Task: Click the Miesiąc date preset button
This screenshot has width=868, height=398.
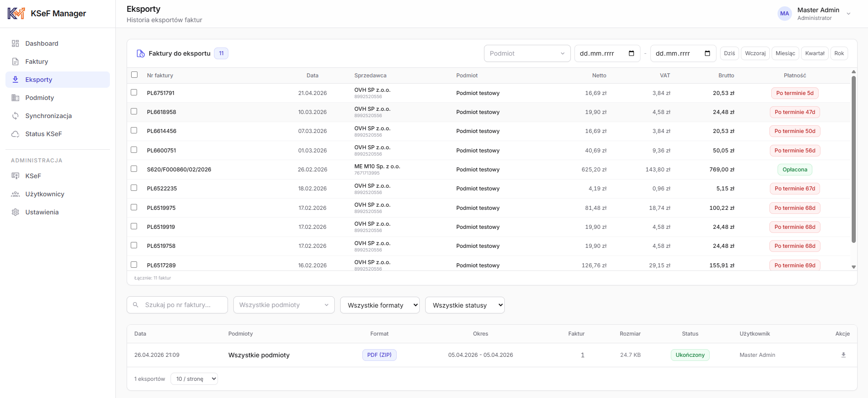Action: click(785, 53)
